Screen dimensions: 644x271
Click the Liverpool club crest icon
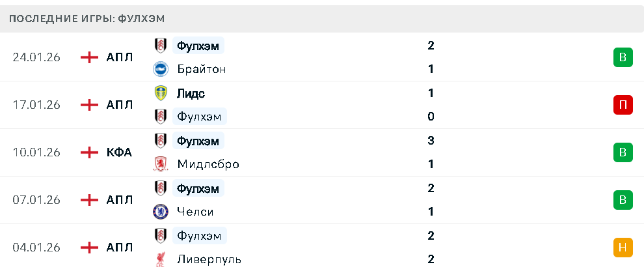tap(160, 259)
